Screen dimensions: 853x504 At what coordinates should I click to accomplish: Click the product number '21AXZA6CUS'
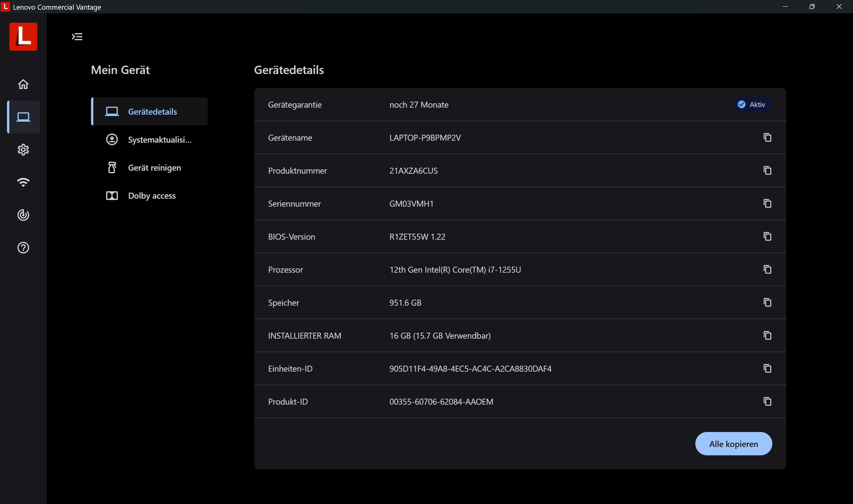pyautogui.click(x=413, y=170)
